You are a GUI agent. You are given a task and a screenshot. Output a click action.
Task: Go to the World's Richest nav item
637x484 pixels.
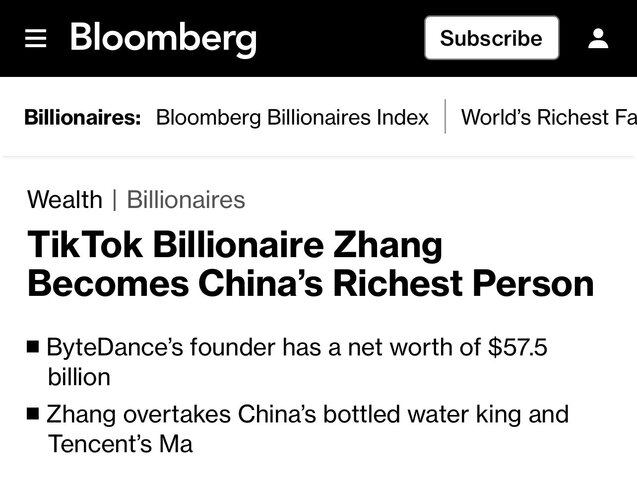tap(547, 117)
